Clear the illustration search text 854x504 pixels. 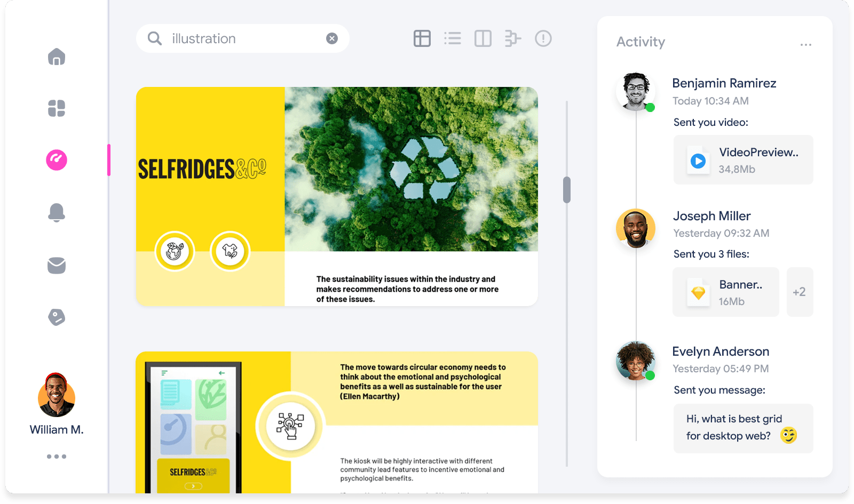pos(332,38)
